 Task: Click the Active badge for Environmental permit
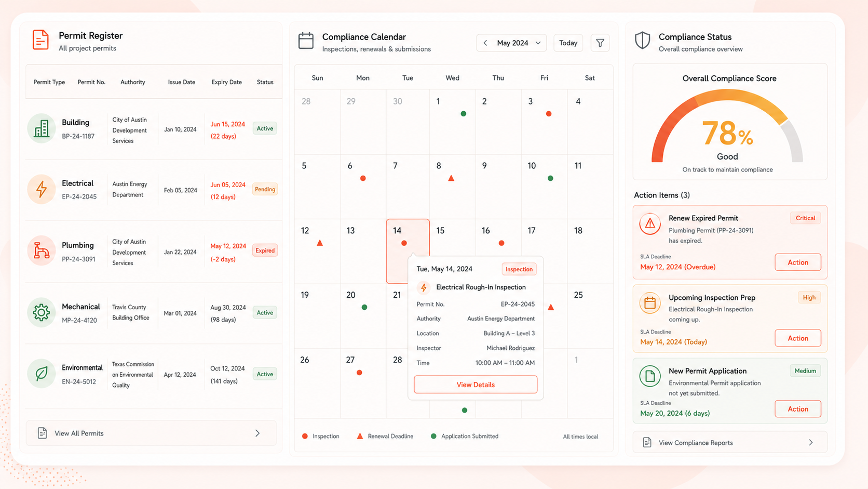click(x=265, y=374)
